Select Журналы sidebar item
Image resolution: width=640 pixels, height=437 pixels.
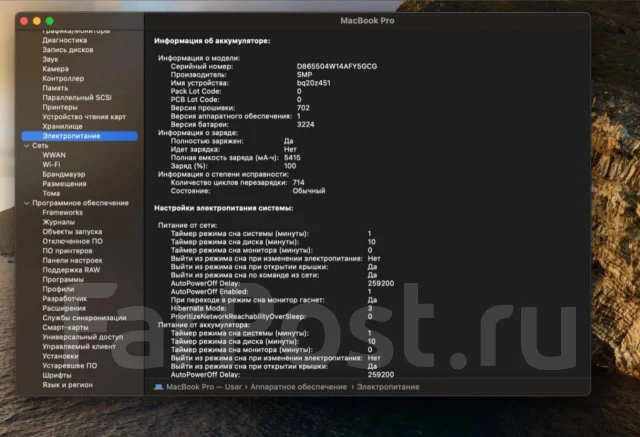[x=58, y=222]
